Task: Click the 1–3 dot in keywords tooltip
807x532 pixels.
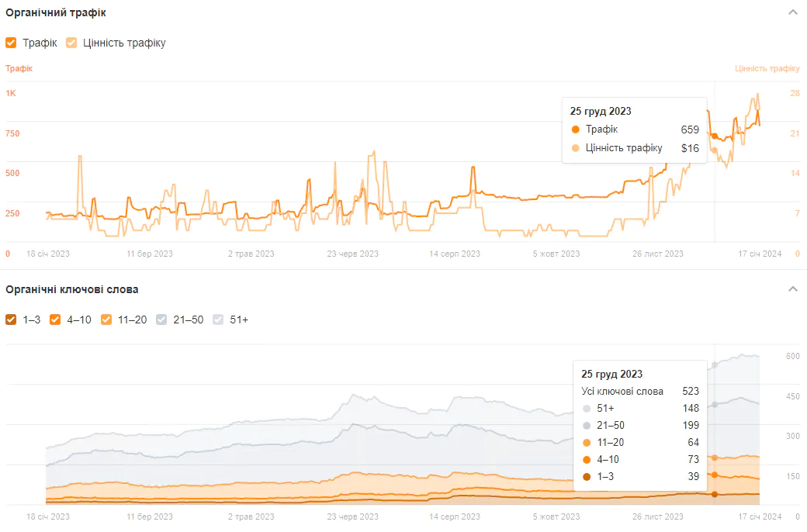Action: 587,476
